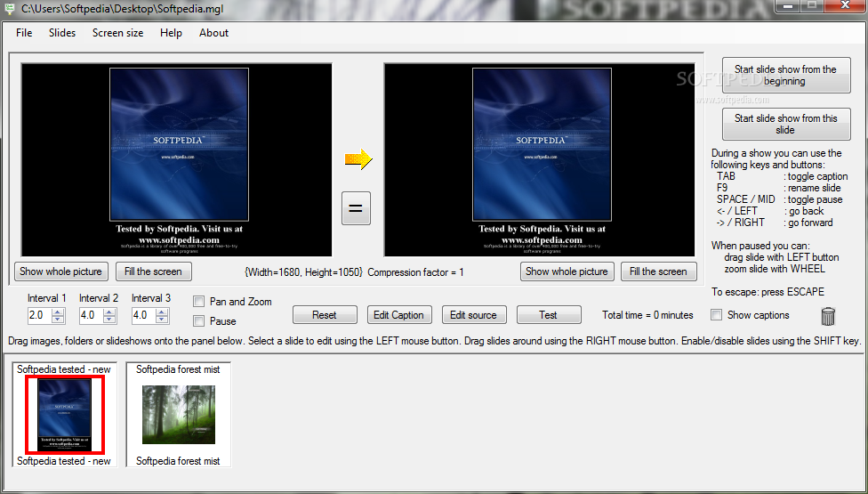Click the 'SPACE / MID : toggle pause' hint
The width and height of the screenshot is (868, 494).
(x=779, y=199)
